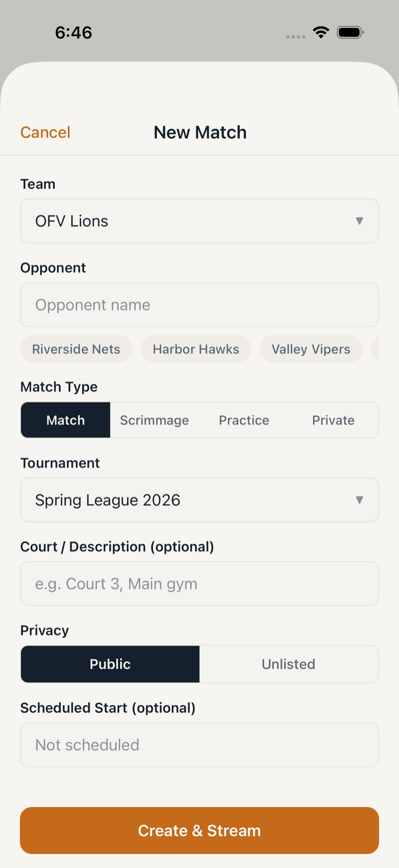The image size is (399, 868).
Task: Expand the Tournament selector
Action: pyautogui.click(x=360, y=500)
